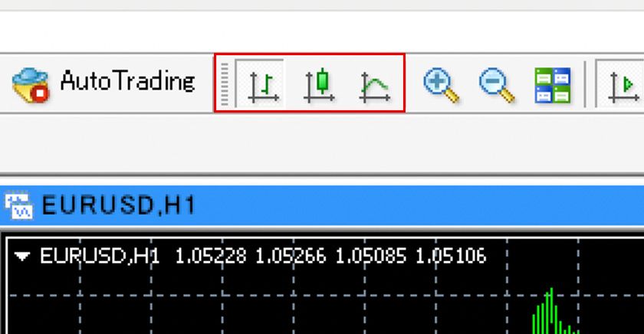Toggle the AutoTrading button

[103, 83]
